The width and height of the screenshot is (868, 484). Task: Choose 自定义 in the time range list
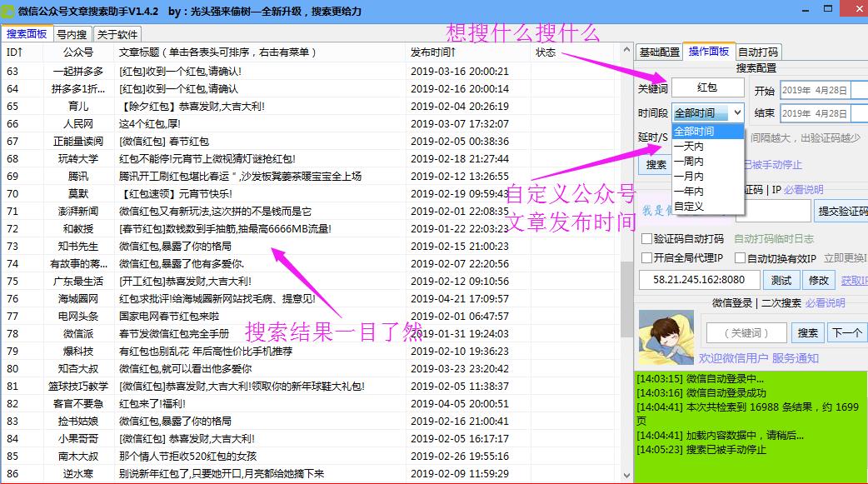707,206
